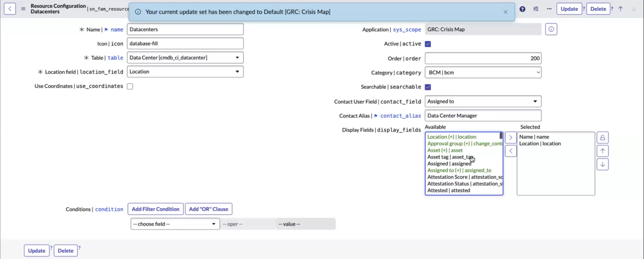Image resolution: width=644 pixels, height=259 pixels.
Task: Click the value condition field
Action: coord(305,224)
